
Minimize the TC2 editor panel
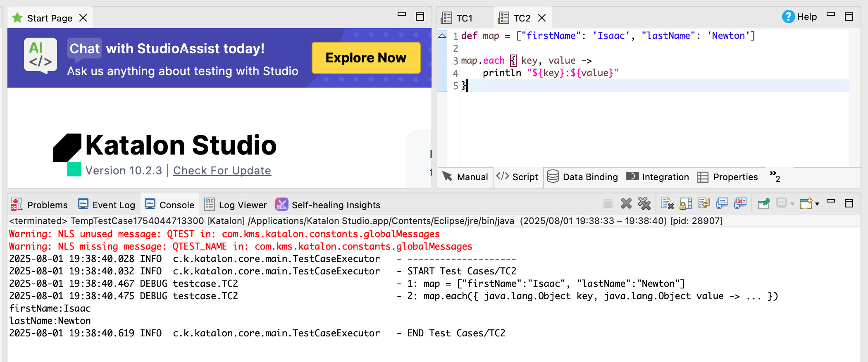pos(831,15)
